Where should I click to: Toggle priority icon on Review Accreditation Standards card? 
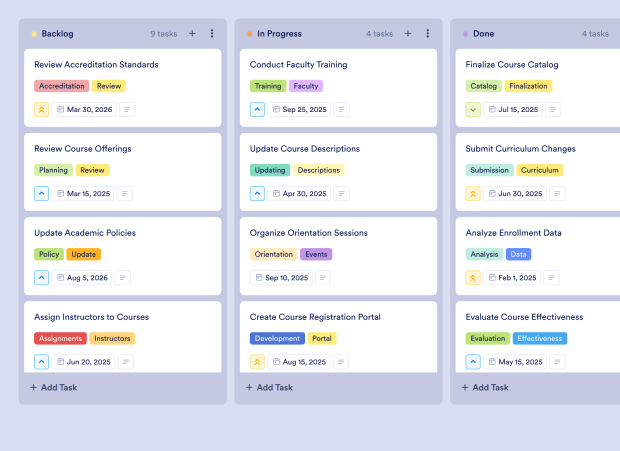tap(42, 109)
